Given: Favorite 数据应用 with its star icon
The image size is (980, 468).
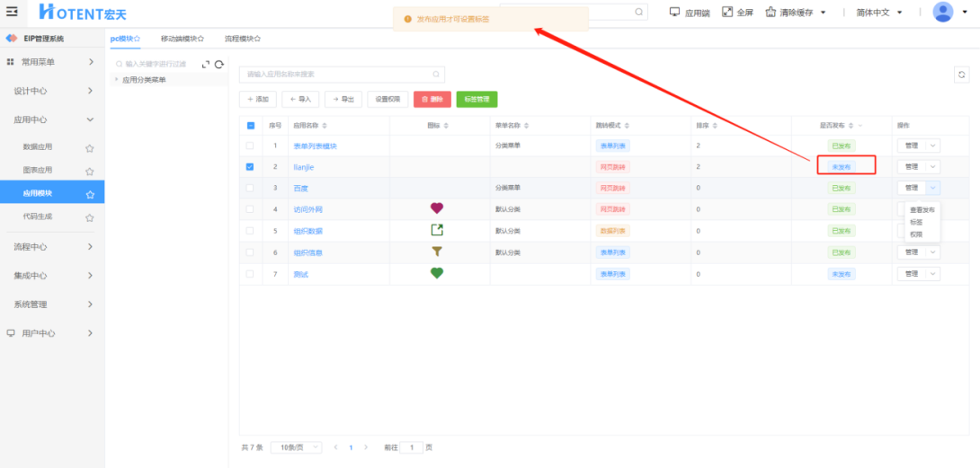Looking at the screenshot, I should (89, 148).
